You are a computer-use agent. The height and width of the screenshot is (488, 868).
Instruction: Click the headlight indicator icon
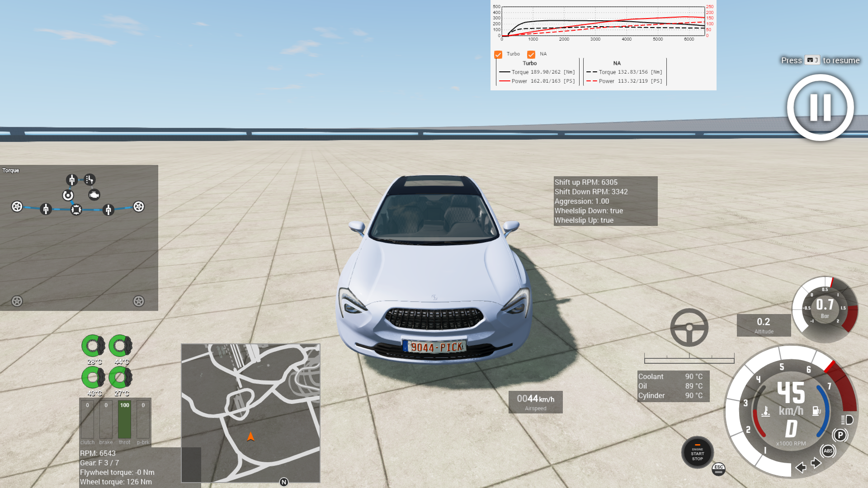[x=847, y=420]
